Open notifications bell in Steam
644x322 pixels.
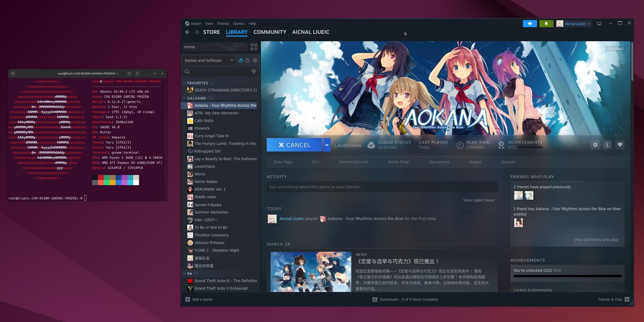click(x=546, y=24)
